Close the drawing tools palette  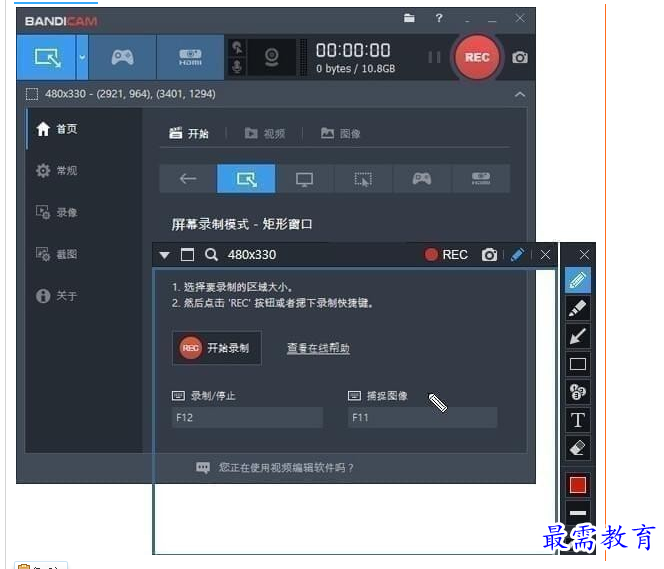(584, 255)
